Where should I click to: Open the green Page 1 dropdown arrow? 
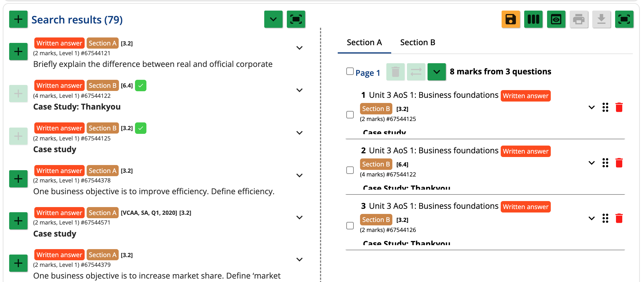click(437, 72)
